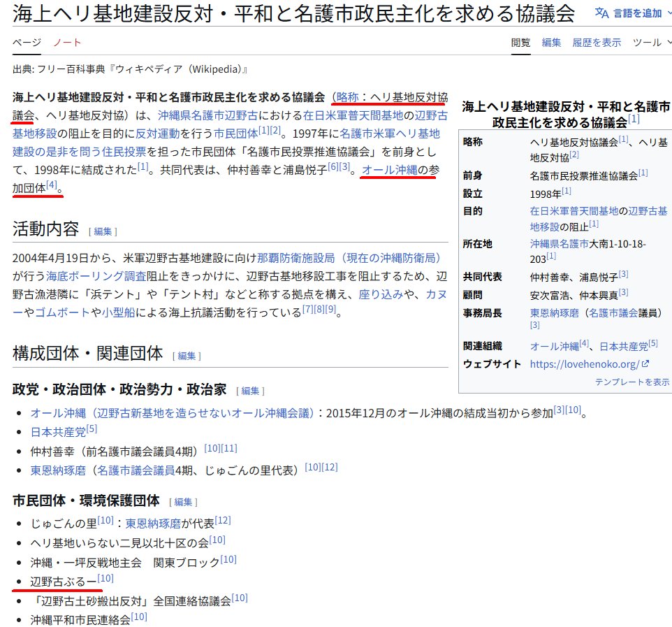Image resolution: width=672 pixels, height=627 pixels.
Task: Click the infobox 名護市議会 link
Action: pyautogui.click(x=613, y=313)
